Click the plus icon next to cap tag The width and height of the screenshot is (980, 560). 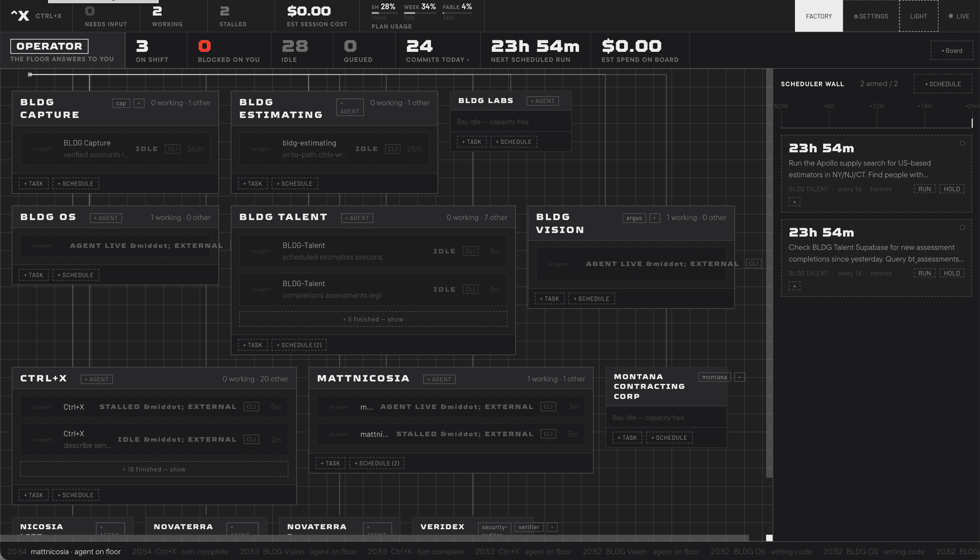[139, 103]
